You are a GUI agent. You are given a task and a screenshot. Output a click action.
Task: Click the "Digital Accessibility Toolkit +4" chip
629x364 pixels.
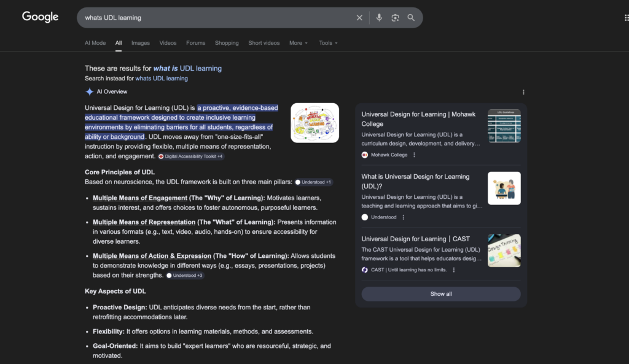point(191,157)
